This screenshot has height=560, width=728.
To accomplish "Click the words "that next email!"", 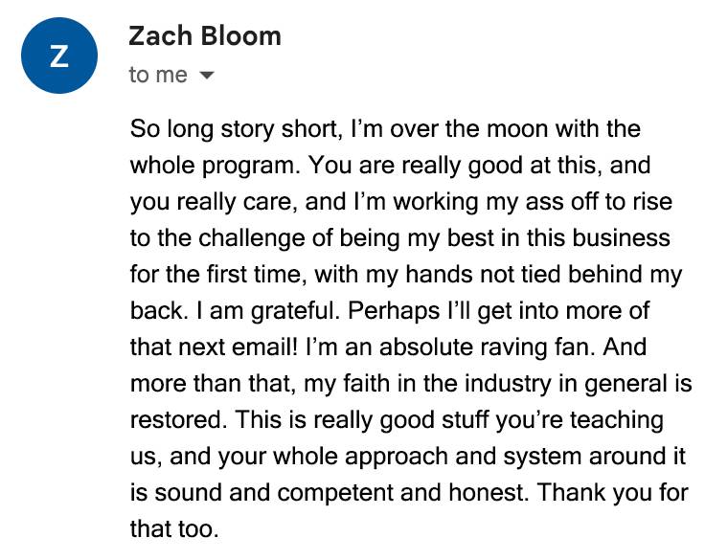I will 213,347.
